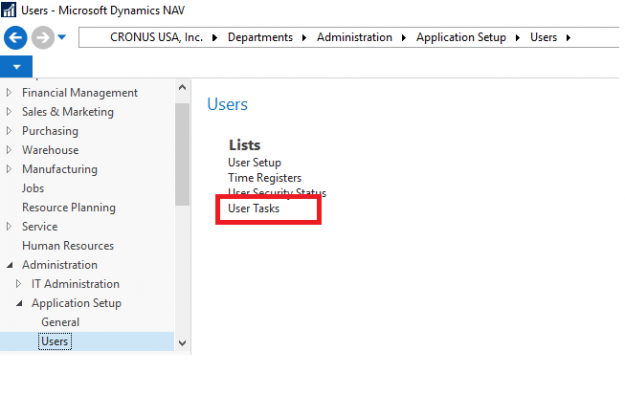Image resolution: width=625 pixels, height=395 pixels.
Task: Collapse the Application Setup node
Action: [19, 303]
